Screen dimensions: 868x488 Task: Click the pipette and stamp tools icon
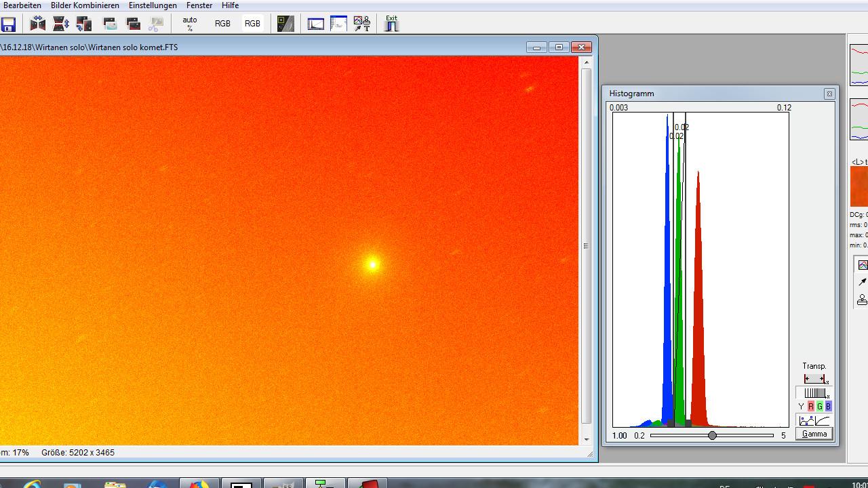point(362,24)
